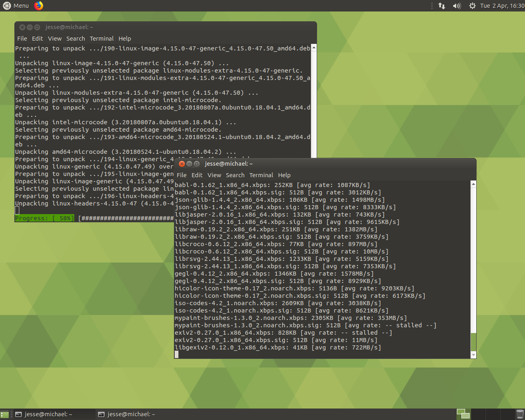
Task: Click the volume speaker icon
Action: click(457, 6)
